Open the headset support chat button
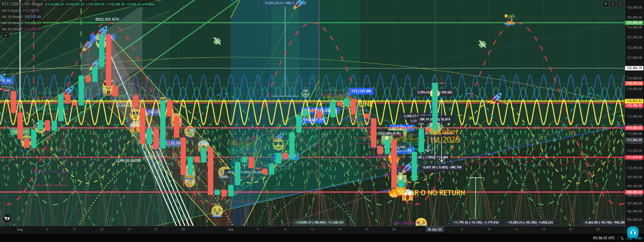This screenshot has width=644, height=242. click(632, 232)
